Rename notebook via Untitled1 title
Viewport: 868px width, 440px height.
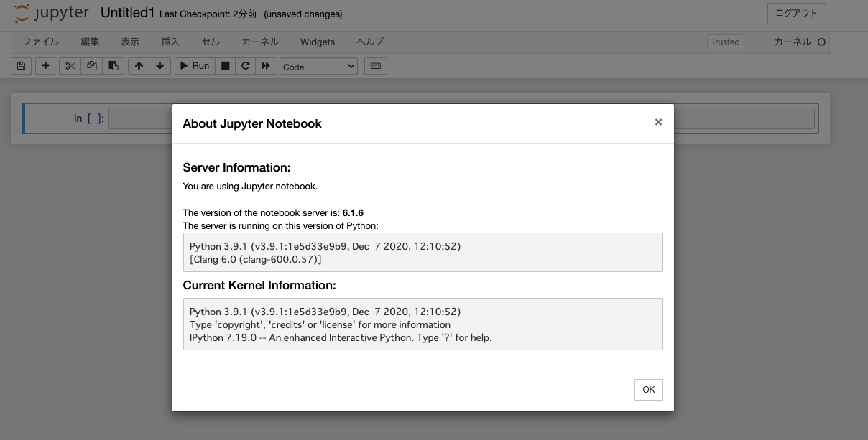[127, 13]
